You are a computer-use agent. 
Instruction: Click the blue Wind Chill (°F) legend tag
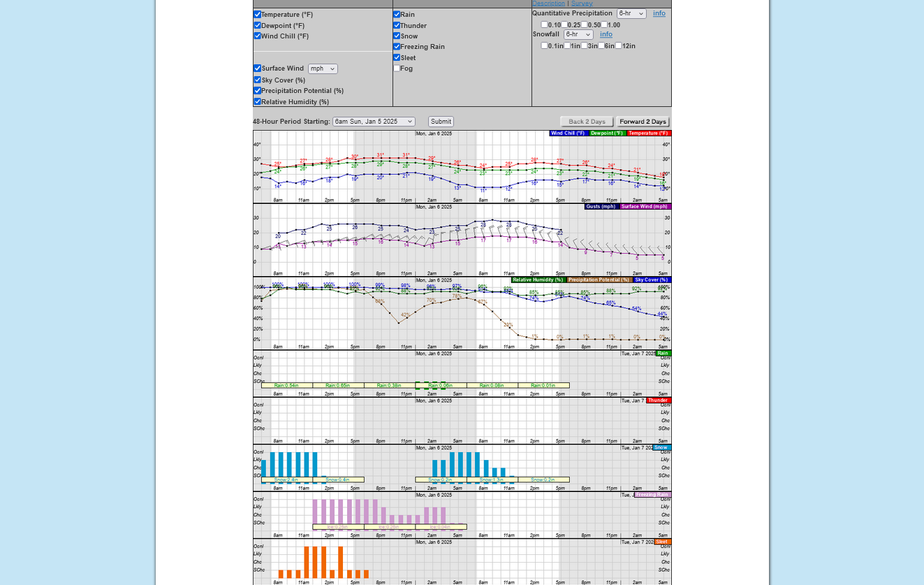pyautogui.click(x=569, y=133)
